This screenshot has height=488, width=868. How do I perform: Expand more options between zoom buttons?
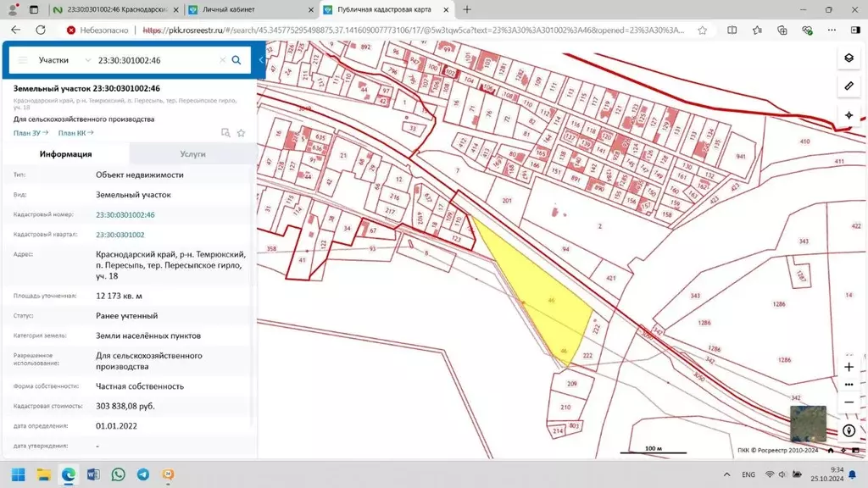tap(849, 385)
